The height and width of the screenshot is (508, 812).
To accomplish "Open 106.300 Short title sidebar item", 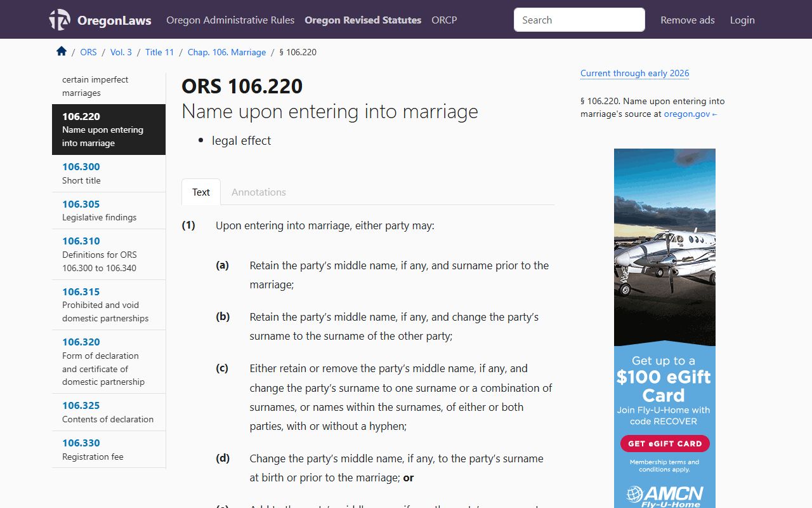I will [108, 173].
